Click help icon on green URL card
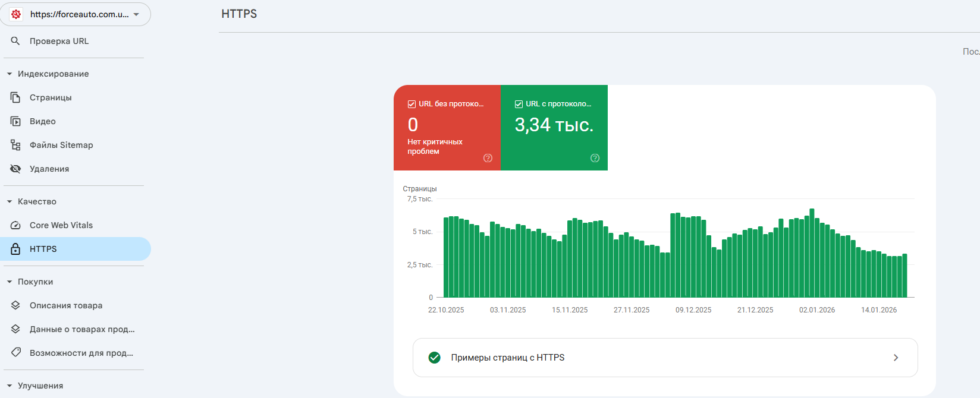 pos(595,158)
